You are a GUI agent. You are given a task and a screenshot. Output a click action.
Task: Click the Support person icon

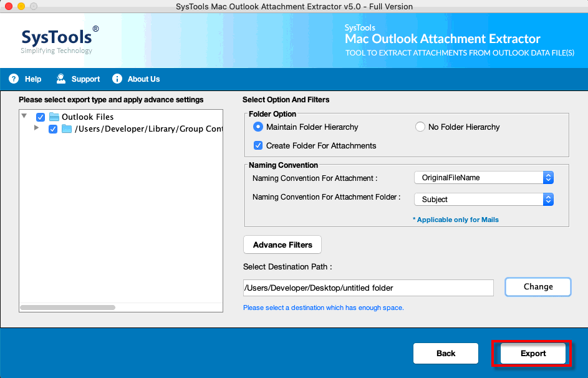tap(60, 79)
